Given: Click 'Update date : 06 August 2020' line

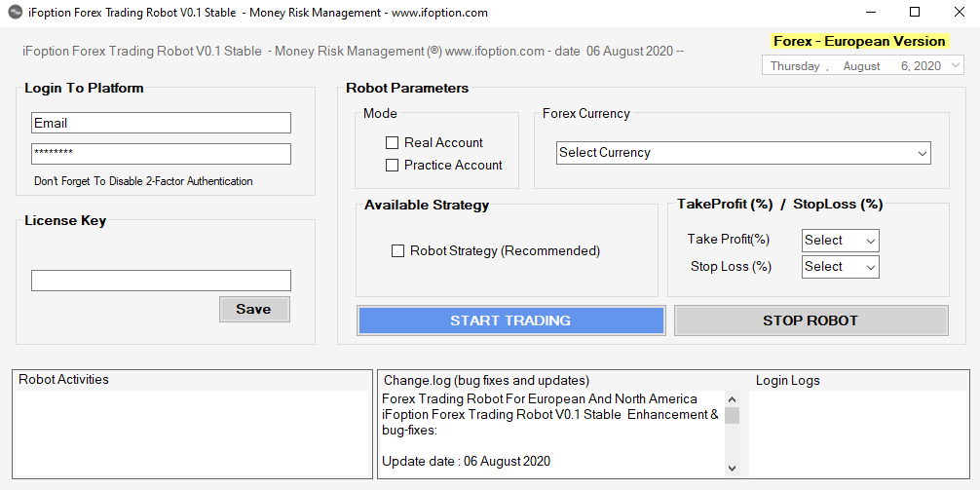Looking at the screenshot, I should click(x=467, y=462).
